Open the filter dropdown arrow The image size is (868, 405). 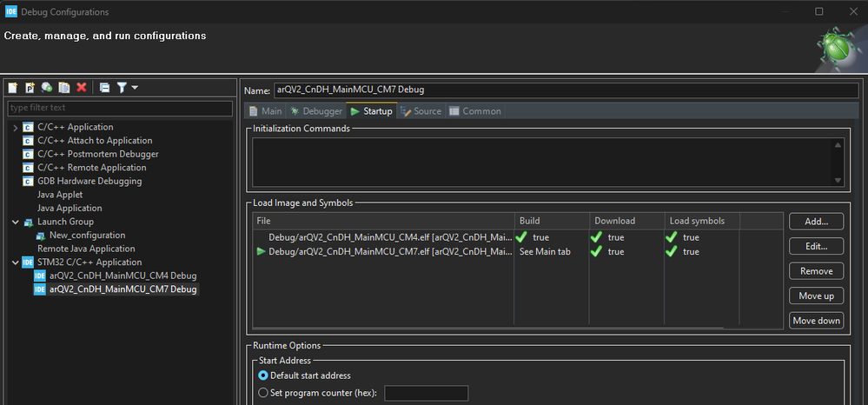click(135, 88)
